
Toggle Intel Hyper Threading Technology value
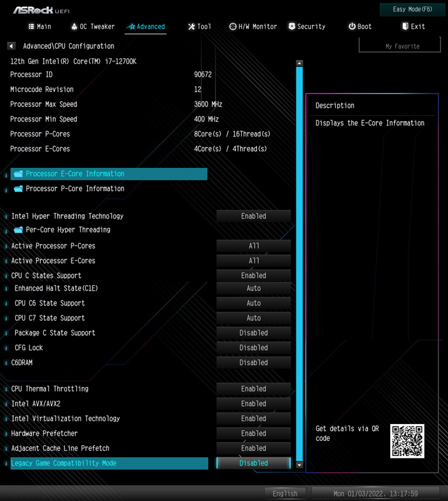coord(254,216)
